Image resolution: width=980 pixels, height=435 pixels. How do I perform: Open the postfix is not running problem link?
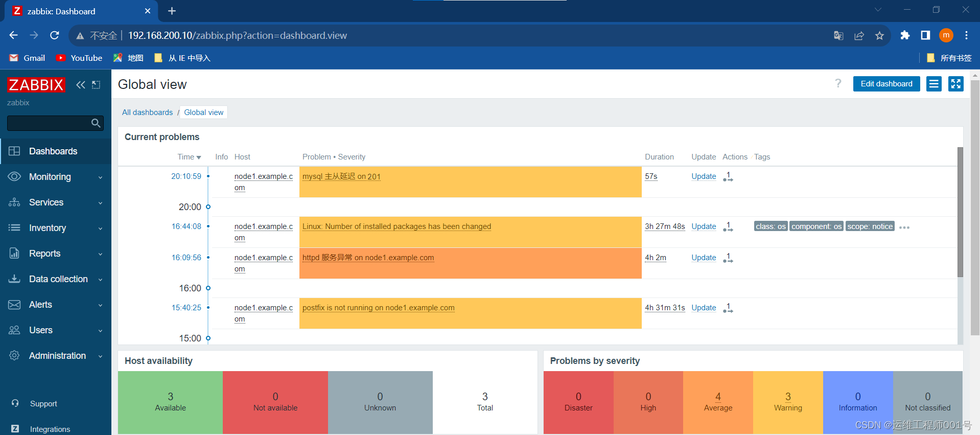click(379, 308)
